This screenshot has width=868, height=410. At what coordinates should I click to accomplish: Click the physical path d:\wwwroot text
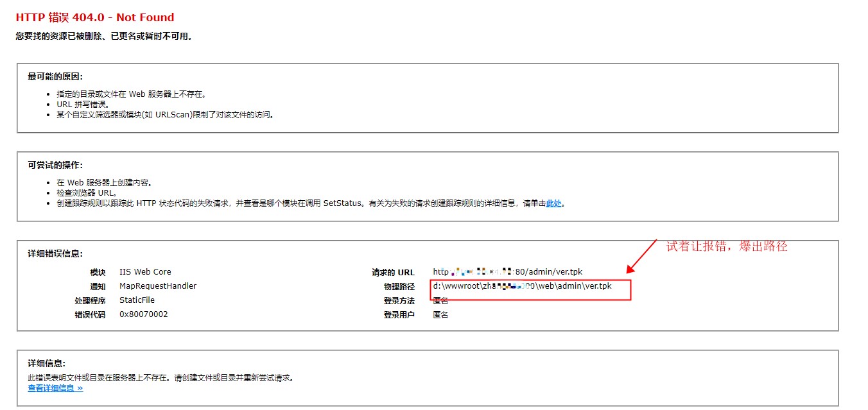point(522,286)
